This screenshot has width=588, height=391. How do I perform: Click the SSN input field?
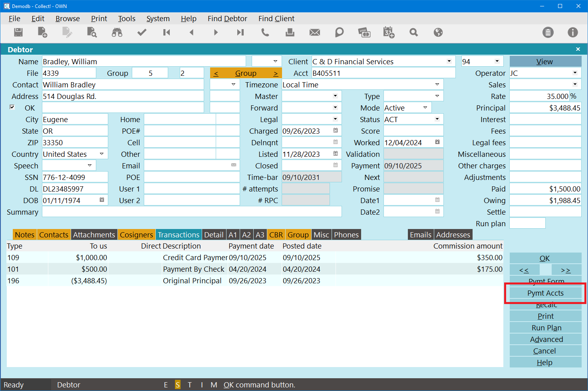click(x=75, y=177)
